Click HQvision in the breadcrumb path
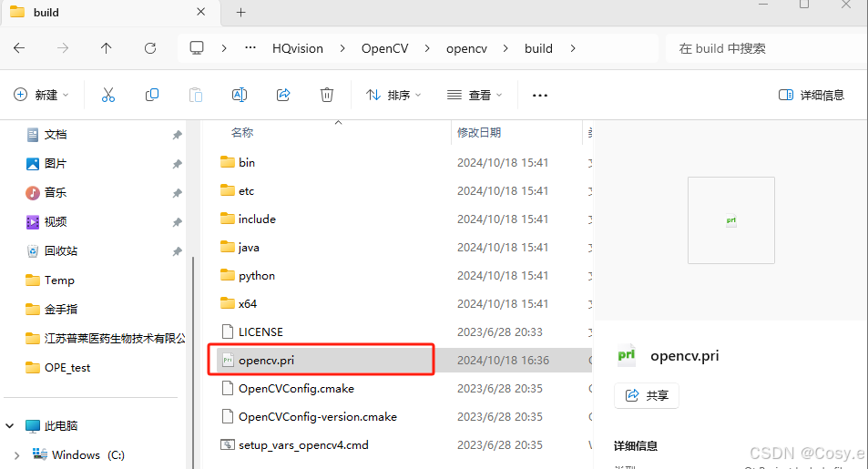 298,49
